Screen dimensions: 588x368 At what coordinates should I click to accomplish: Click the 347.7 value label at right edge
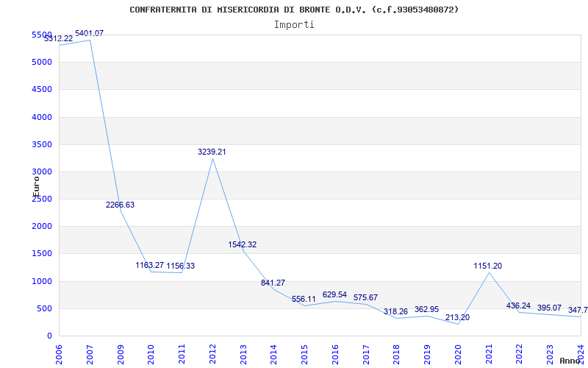pos(578,310)
